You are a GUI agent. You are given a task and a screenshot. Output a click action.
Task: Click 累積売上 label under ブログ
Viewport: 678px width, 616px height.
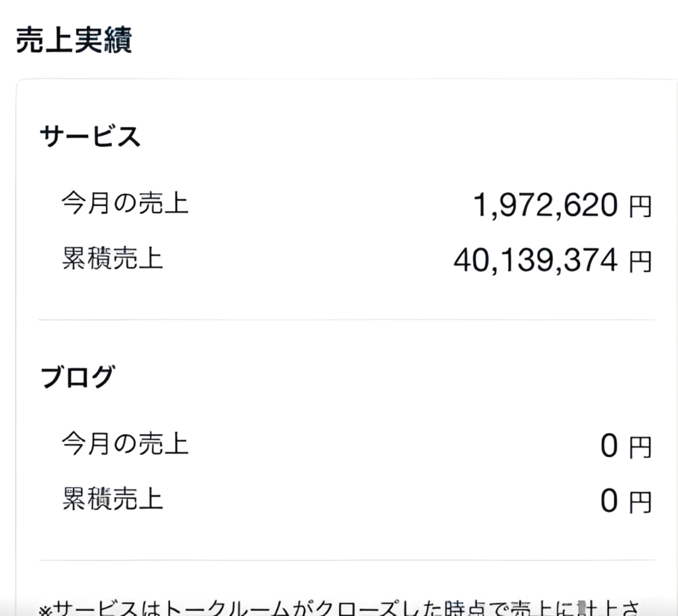point(113,498)
